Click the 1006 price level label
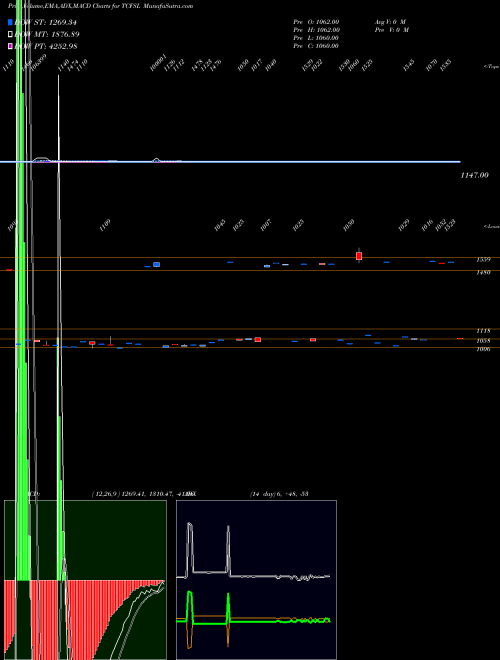This screenshot has width=500, height=660. click(483, 349)
